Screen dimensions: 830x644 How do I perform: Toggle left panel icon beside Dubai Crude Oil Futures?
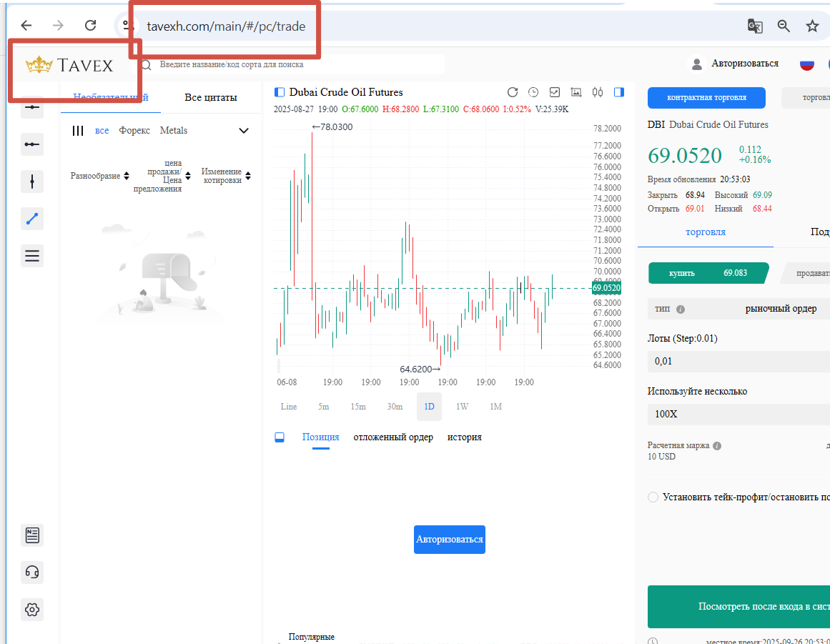click(x=280, y=93)
